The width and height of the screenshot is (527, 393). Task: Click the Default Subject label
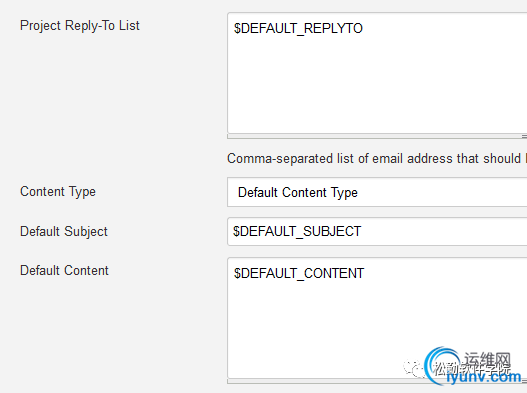click(x=64, y=232)
